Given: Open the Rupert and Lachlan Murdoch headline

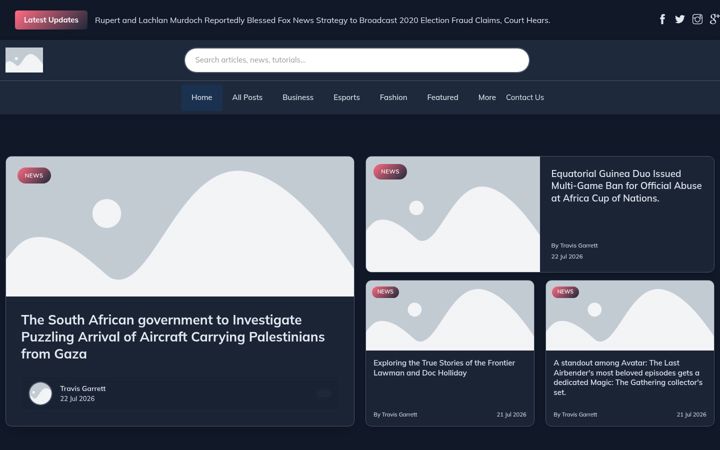Looking at the screenshot, I should click(322, 20).
